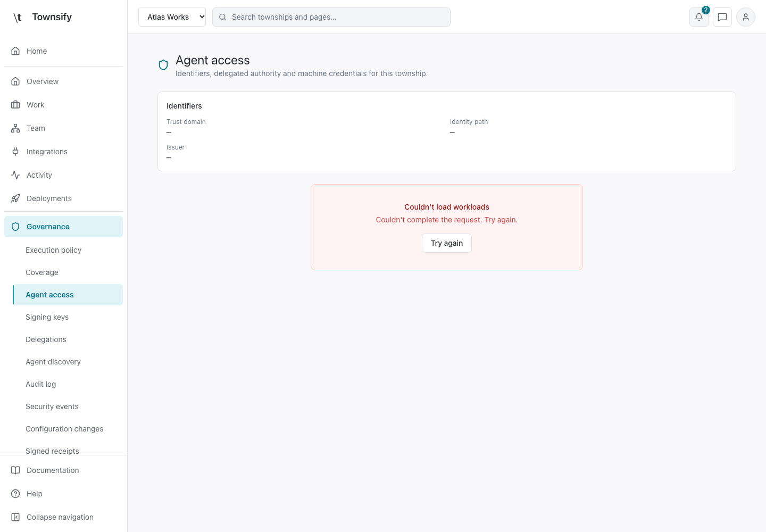This screenshot has height=532, width=766.
Task: Click the Documentation book icon
Action: coord(15,470)
